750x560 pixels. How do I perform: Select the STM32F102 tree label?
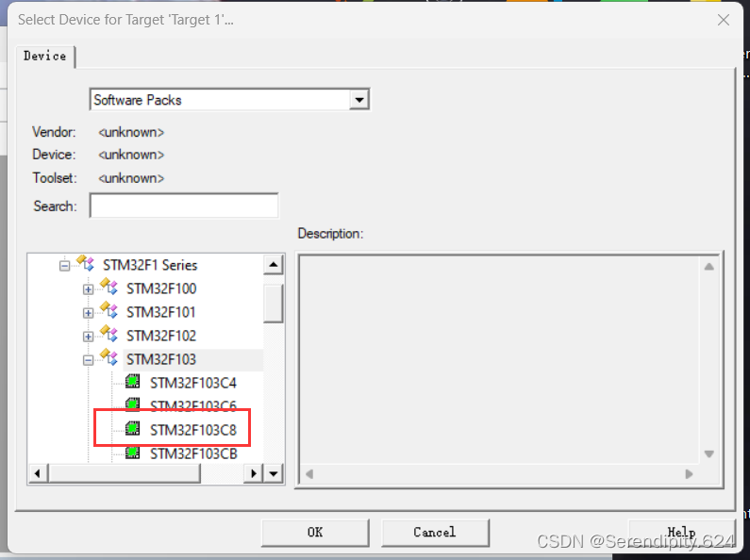click(x=161, y=336)
